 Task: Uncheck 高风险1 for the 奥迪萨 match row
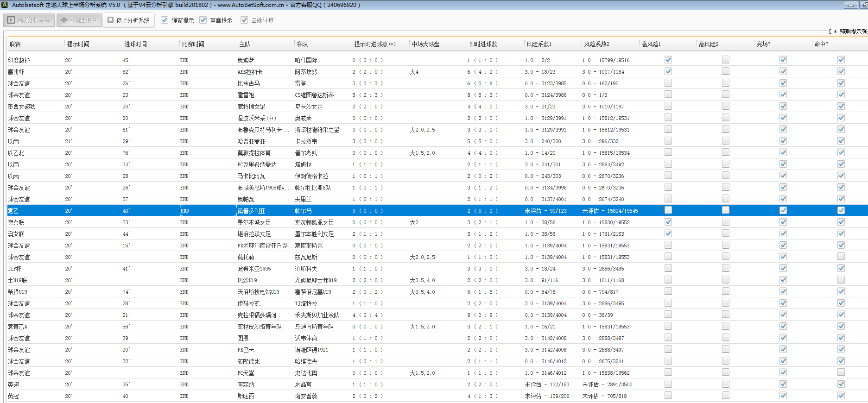668,60
